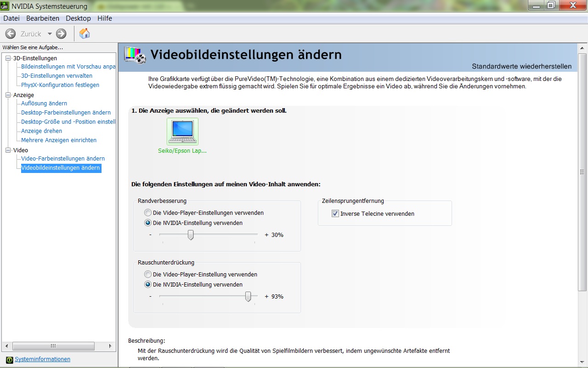This screenshot has height=368, width=588.
Task: Open the Systeminformationen link
Action: point(42,359)
